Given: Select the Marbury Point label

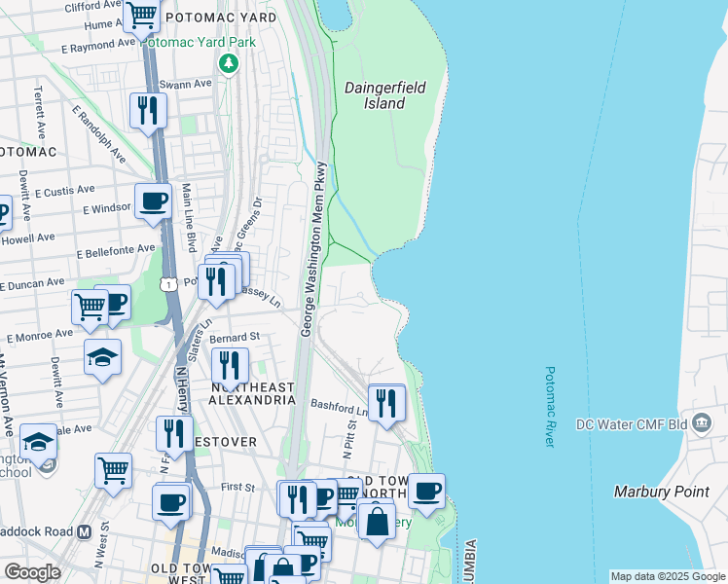Looking at the screenshot, I should click(x=662, y=493).
